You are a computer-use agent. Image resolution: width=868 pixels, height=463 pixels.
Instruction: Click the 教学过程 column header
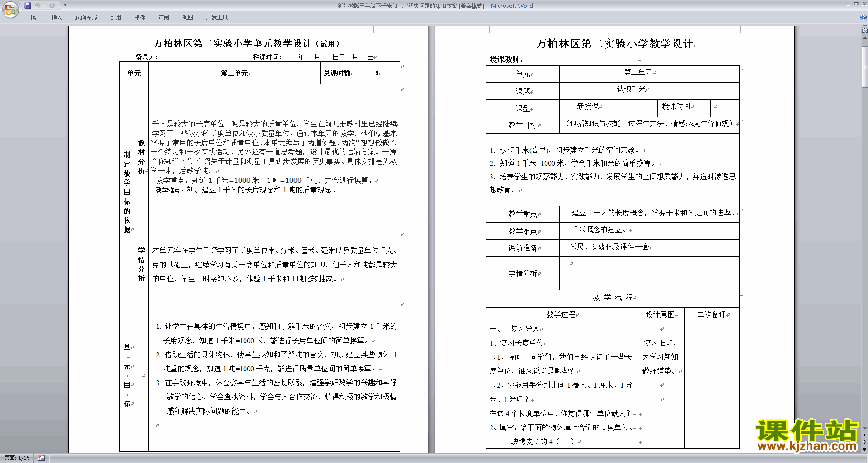561,314
